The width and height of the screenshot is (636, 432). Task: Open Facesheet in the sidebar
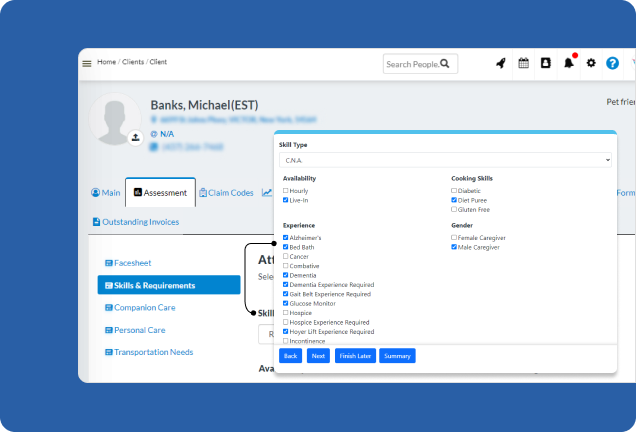coord(128,263)
